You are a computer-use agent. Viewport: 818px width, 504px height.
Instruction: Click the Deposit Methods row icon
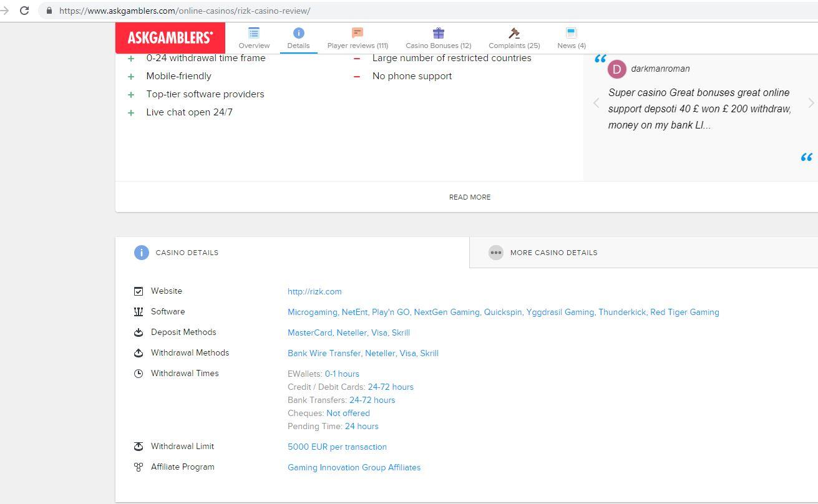click(x=139, y=332)
